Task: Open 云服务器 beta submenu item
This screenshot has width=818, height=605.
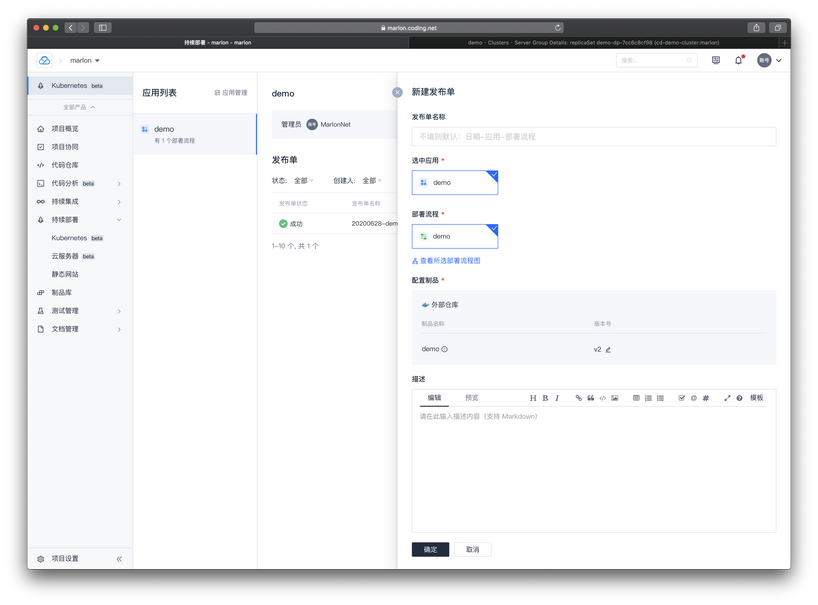Action: pos(73,256)
